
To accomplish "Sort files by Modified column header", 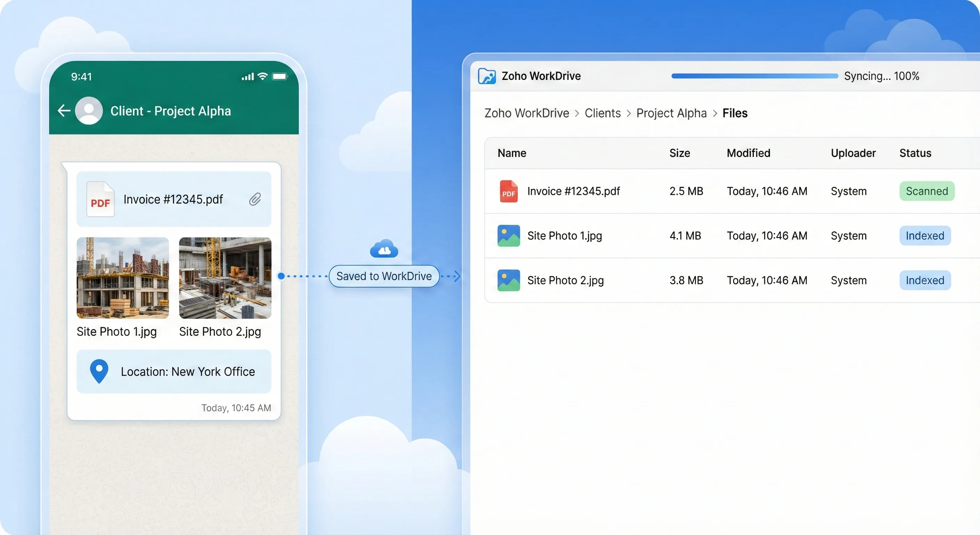I will (748, 153).
